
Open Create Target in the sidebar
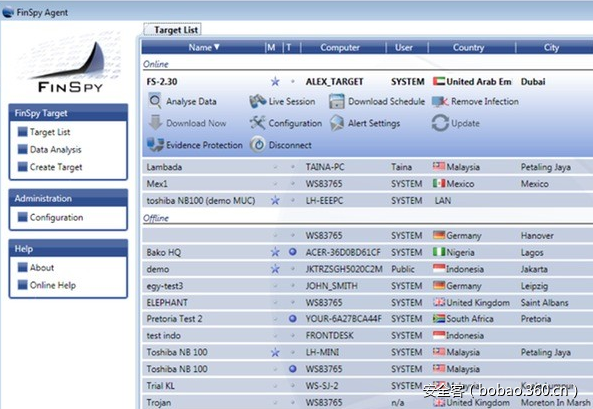click(56, 167)
